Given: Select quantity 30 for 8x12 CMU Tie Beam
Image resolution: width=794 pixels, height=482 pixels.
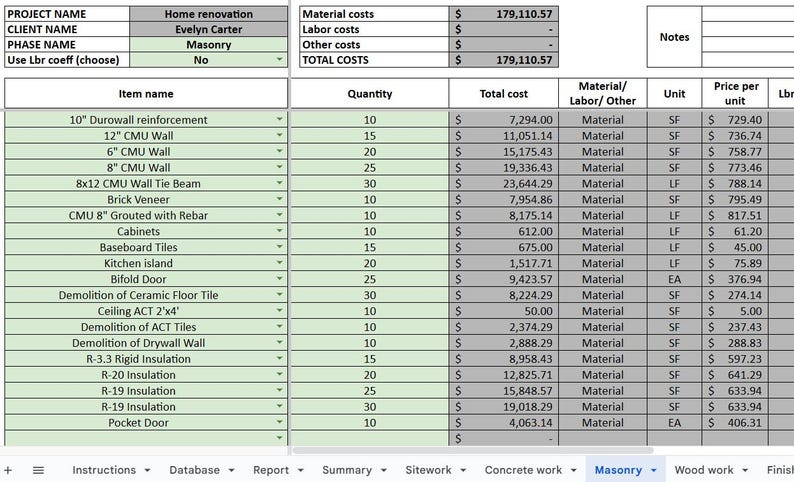Looking at the screenshot, I should (370, 183).
